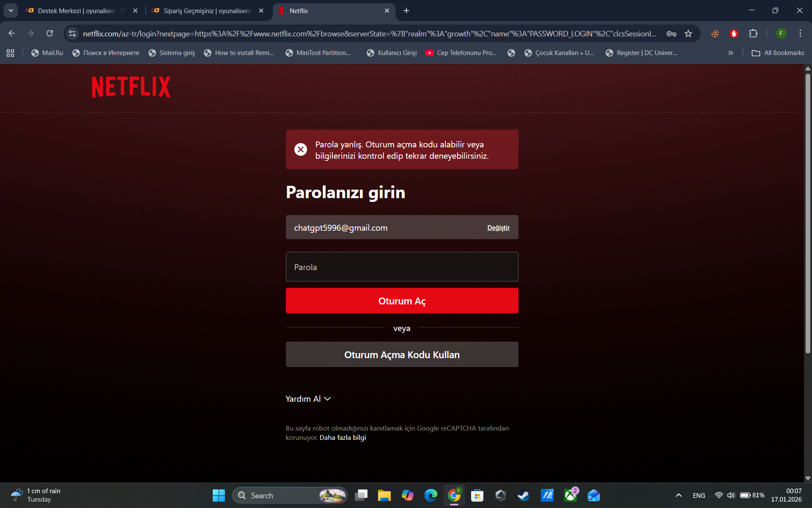
Task: Show hidden system tray icons
Action: 678,495
